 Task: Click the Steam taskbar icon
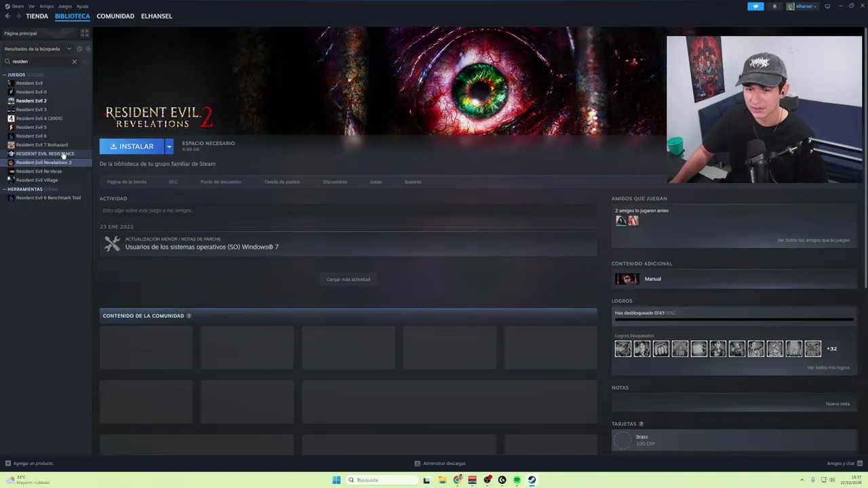[532, 480]
